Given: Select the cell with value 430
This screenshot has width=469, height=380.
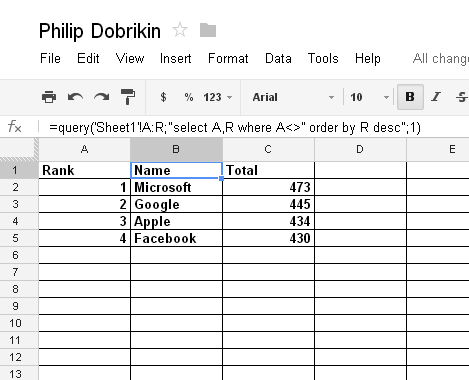Looking at the screenshot, I should click(x=268, y=238).
